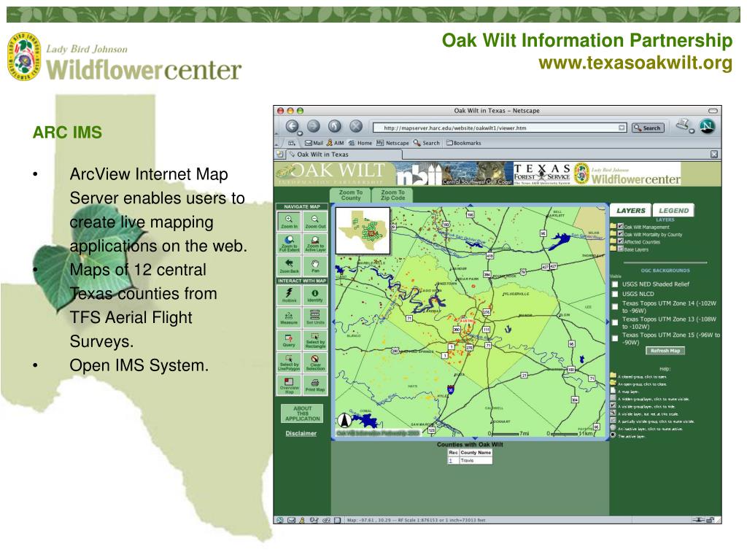Choose the Measure tool
The height and width of the screenshot is (560, 747).
(x=289, y=318)
